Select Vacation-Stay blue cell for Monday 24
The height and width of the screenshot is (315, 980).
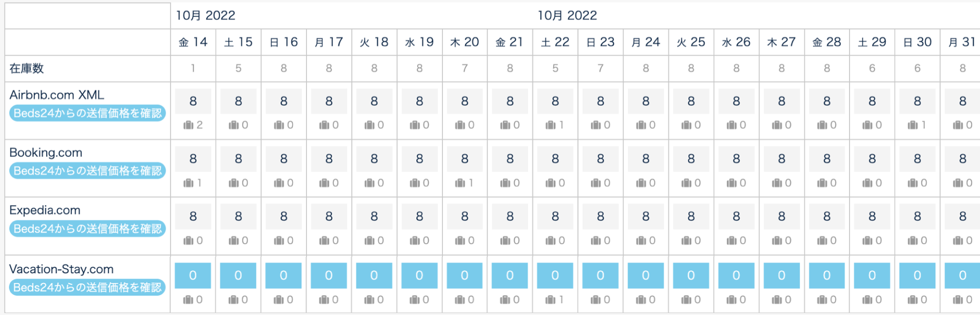click(x=646, y=275)
